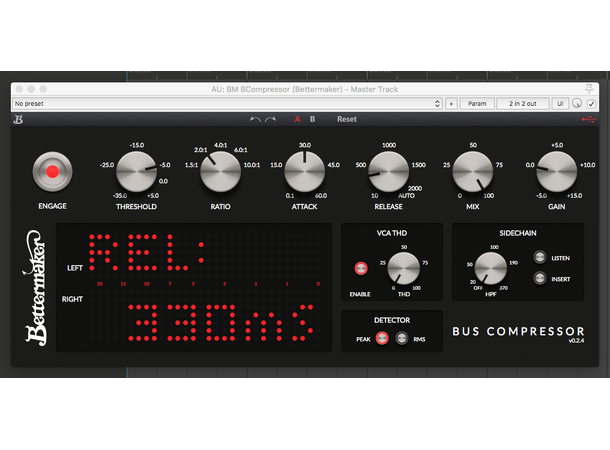The image size is (610, 450).
Task: Toggle the red ENGAGE button
Action: [53, 172]
